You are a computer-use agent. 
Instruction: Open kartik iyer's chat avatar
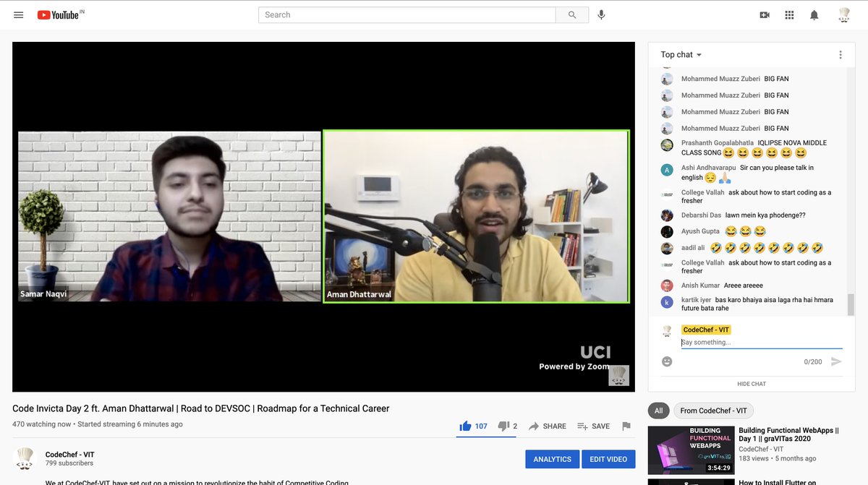point(667,304)
